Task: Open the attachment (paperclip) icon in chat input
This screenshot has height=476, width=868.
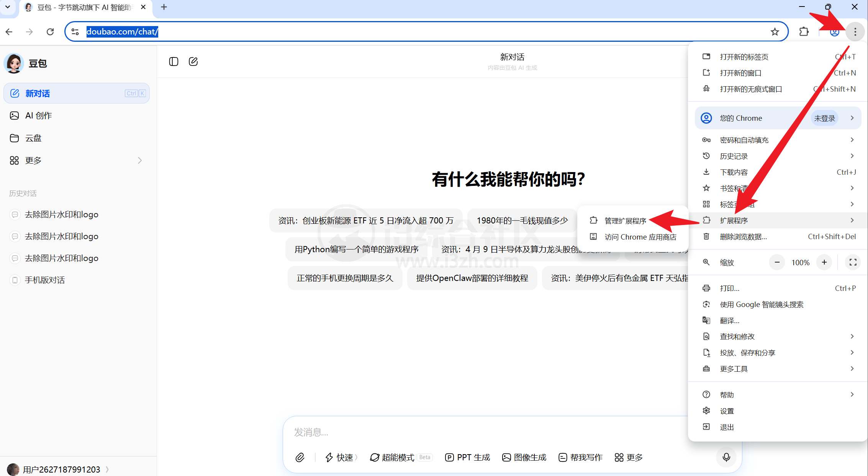Action: (300, 457)
